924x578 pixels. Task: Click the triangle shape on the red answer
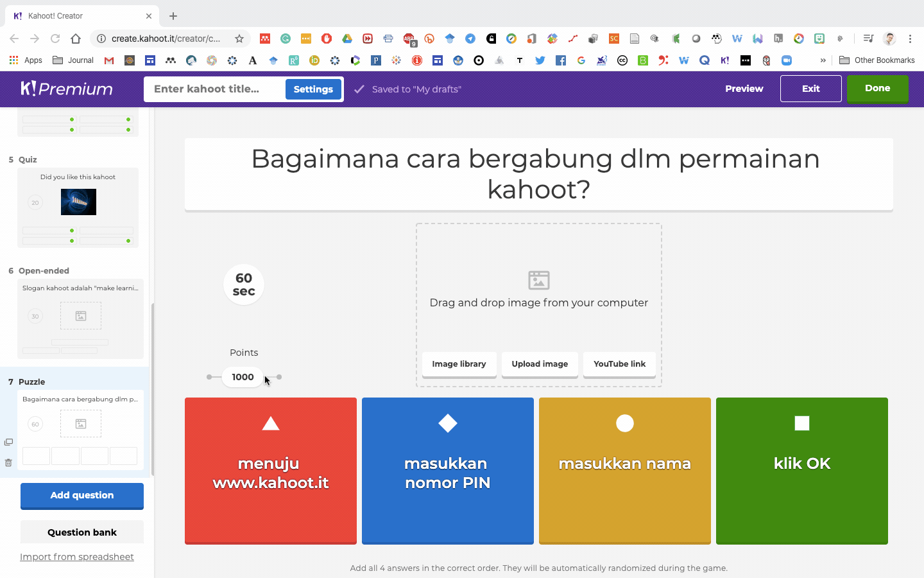[271, 423]
